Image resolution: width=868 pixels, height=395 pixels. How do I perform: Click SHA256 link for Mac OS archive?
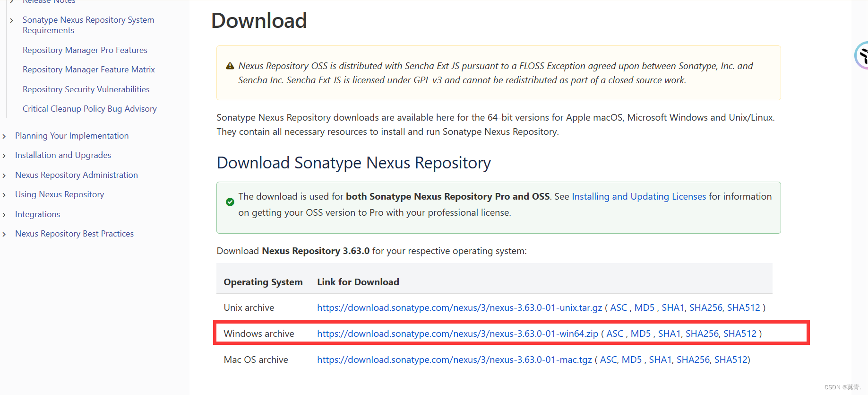click(693, 360)
